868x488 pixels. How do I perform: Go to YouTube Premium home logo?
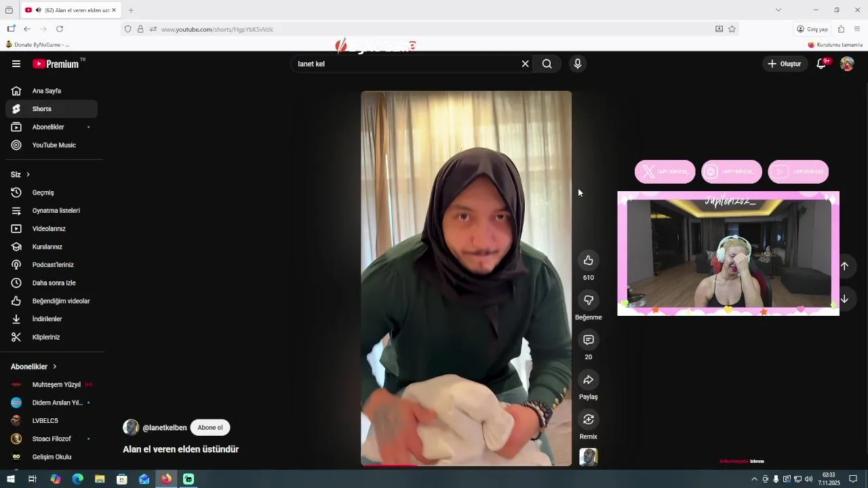click(x=56, y=64)
